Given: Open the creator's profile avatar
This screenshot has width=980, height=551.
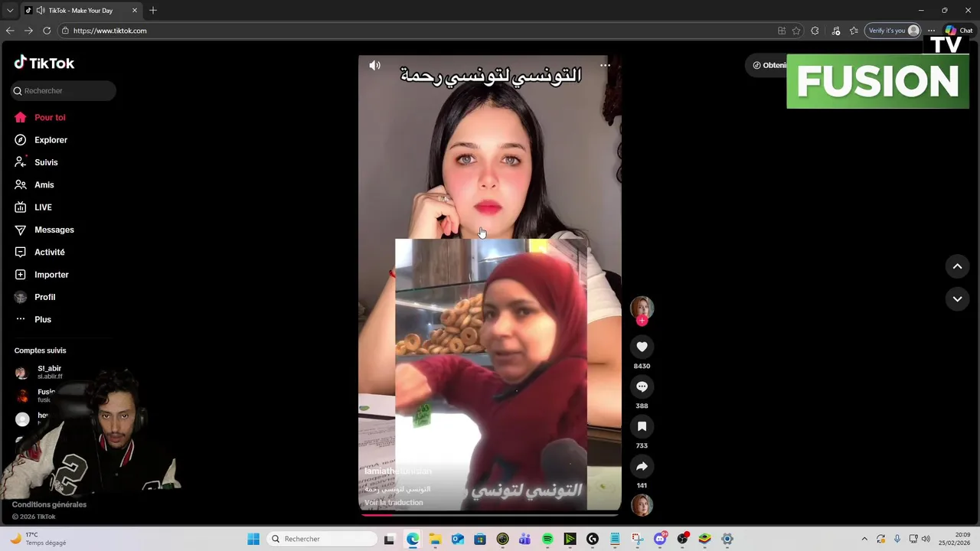Looking at the screenshot, I should (x=642, y=307).
